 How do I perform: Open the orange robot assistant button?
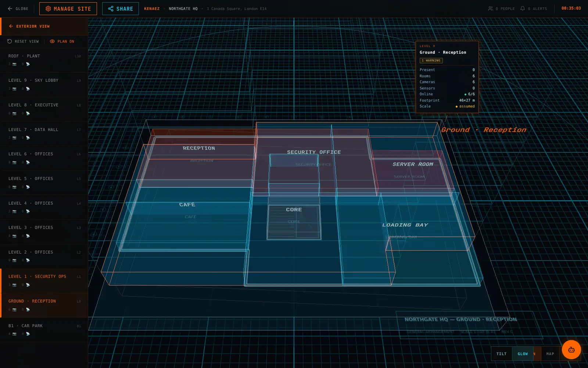tap(571, 350)
